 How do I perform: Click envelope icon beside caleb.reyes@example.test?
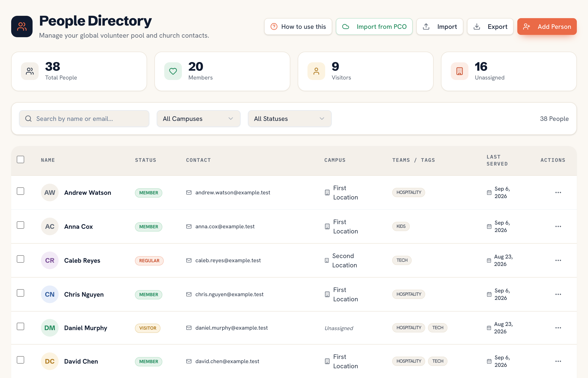(189, 260)
